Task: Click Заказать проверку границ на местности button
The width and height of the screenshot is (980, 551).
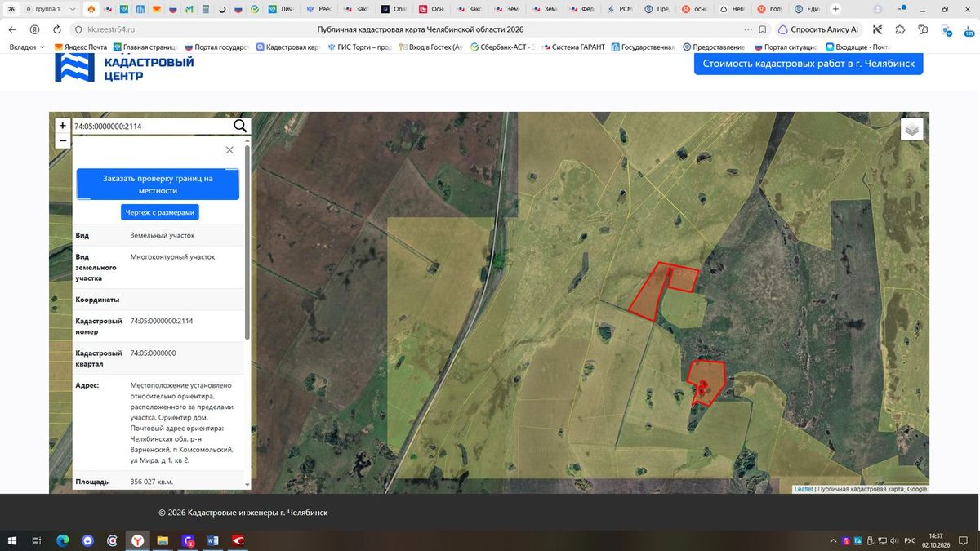Action: pos(158,184)
